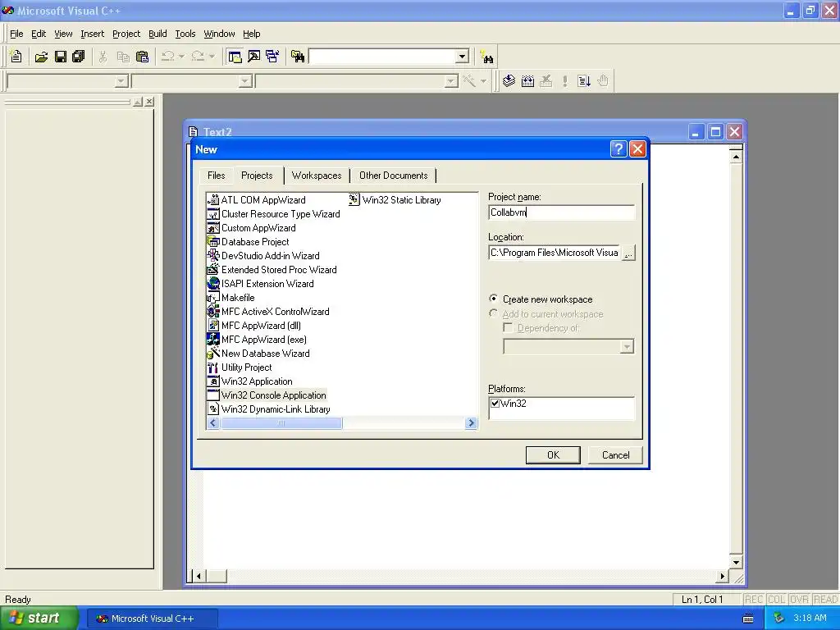
Task: Click the Project name input field
Action: click(561, 212)
